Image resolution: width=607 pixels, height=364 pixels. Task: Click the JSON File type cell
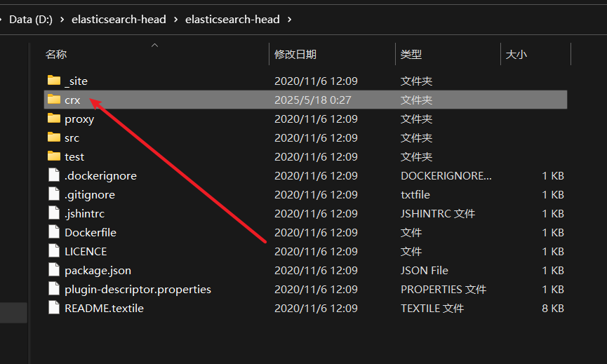(x=425, y=271)
